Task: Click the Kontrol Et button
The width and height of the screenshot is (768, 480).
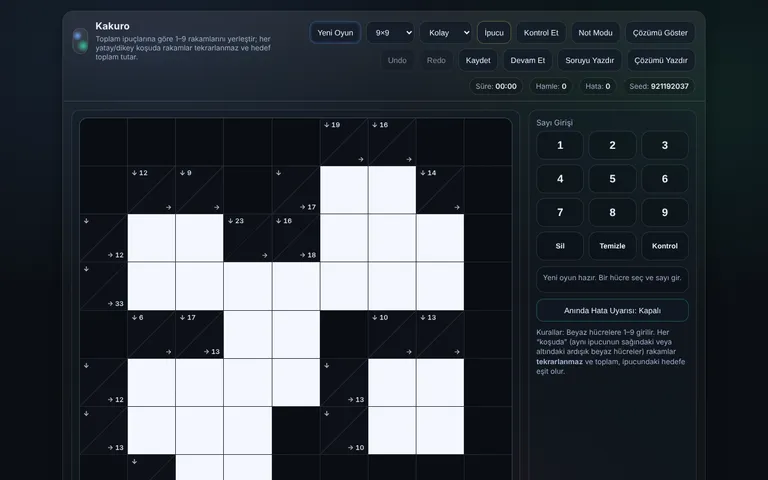Action: 541,33
